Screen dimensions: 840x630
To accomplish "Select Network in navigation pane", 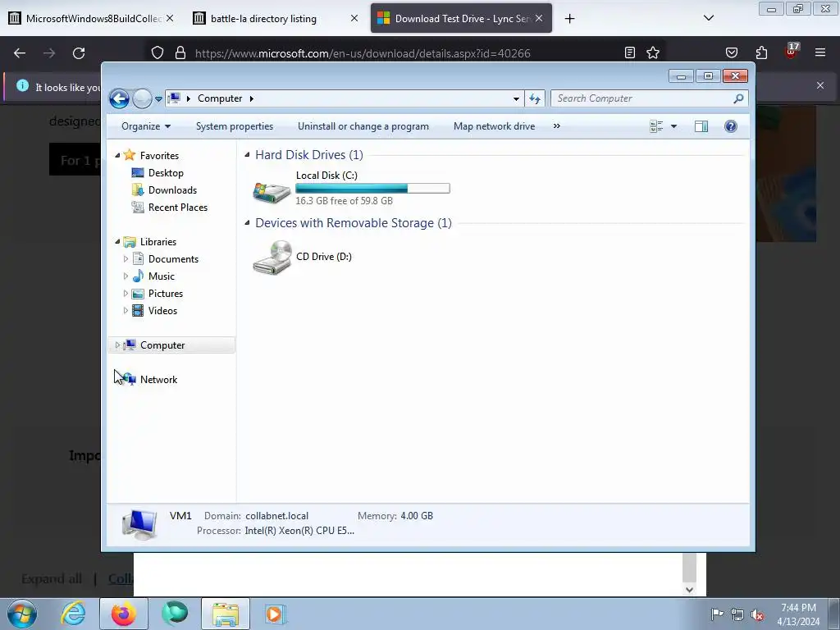I will click(x=158, y=379).
